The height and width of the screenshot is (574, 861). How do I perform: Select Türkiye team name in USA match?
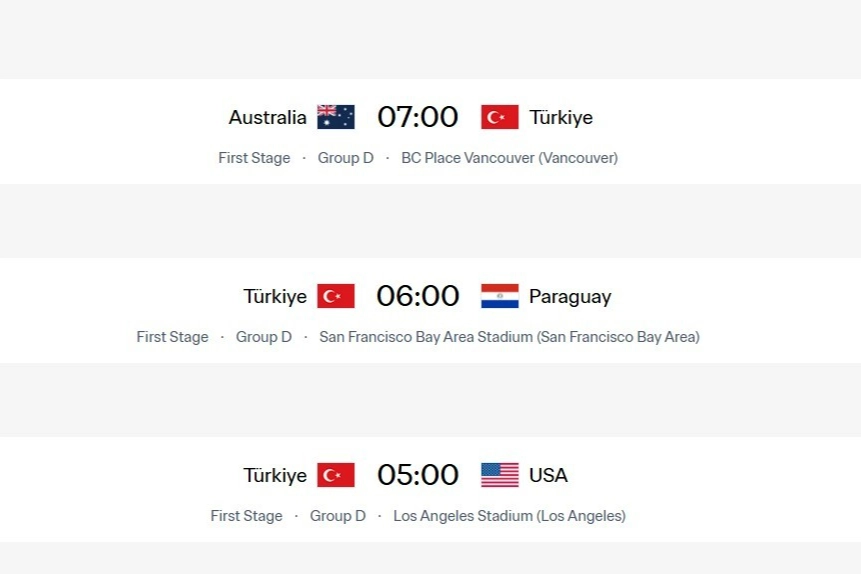pyautogui.click(x=275, y=475)
